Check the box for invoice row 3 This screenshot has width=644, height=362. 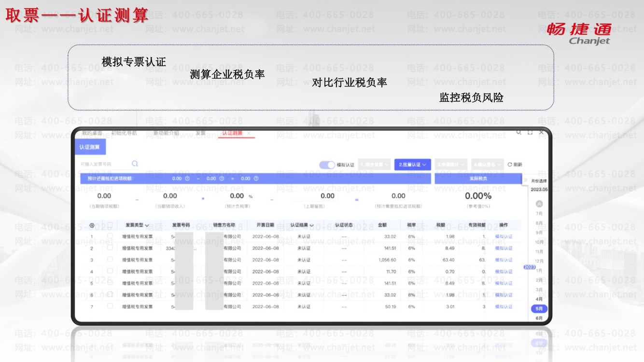pyautogui.click(x=110, y=259)
